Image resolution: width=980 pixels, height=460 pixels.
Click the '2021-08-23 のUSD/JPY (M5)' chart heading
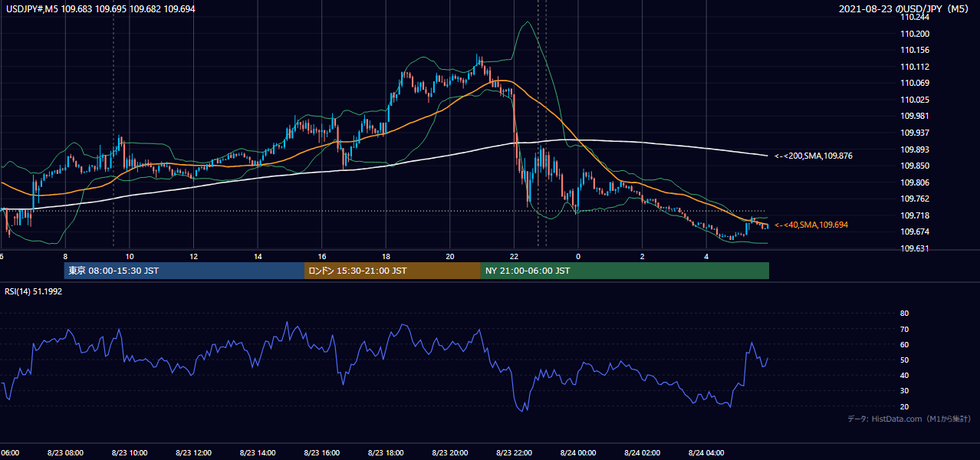coord(905,8)
